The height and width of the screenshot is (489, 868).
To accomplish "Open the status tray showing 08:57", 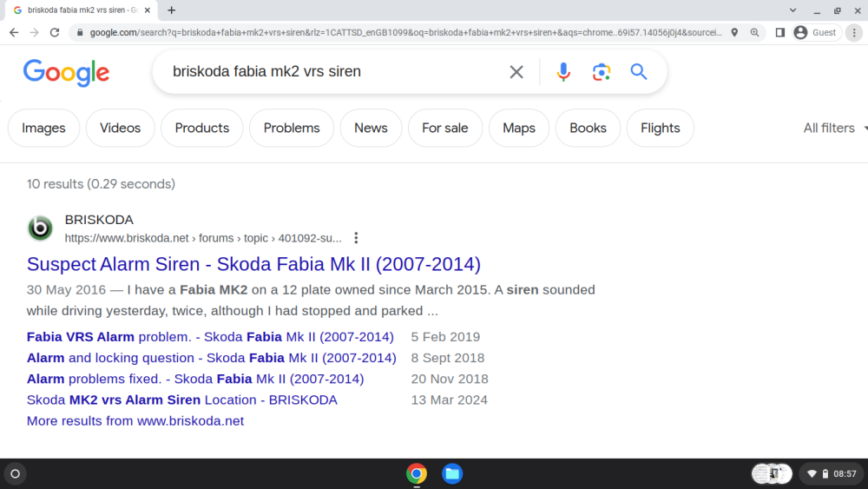I will [832, 473].
